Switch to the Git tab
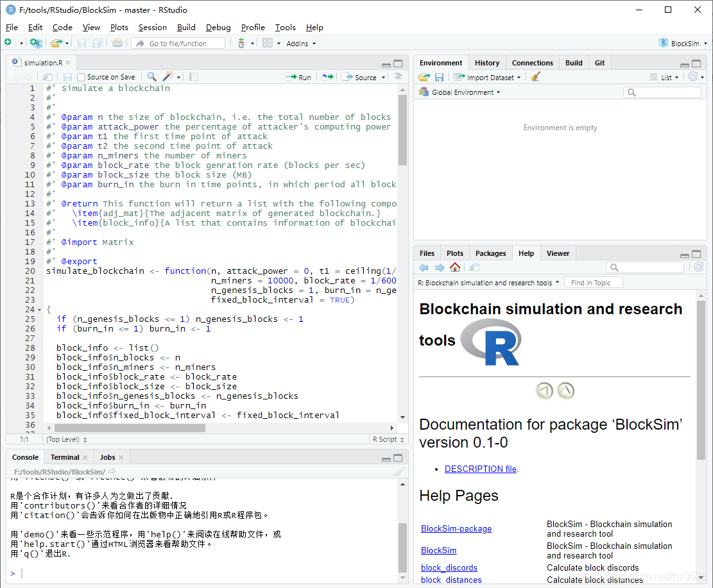The height and width of the screenshot is (588, 713). 599,63
